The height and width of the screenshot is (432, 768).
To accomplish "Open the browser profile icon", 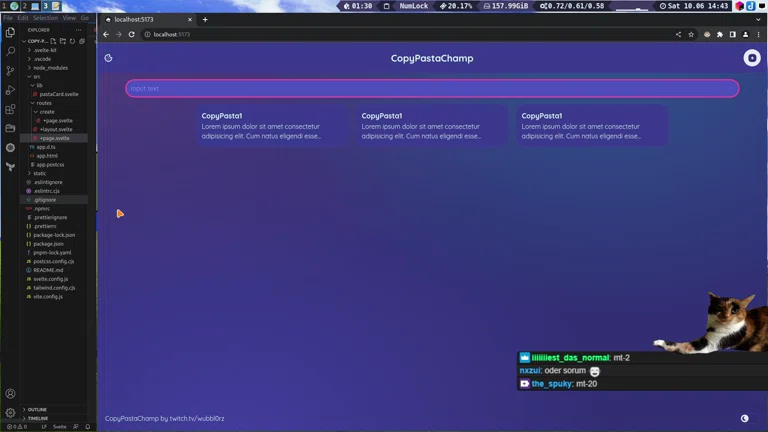I will [745, 34].
